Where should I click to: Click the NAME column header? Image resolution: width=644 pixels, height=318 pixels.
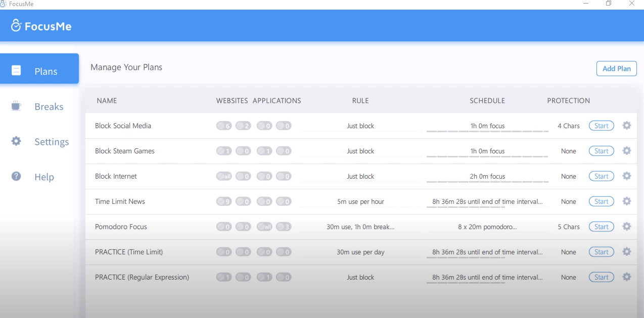[107, 100]
